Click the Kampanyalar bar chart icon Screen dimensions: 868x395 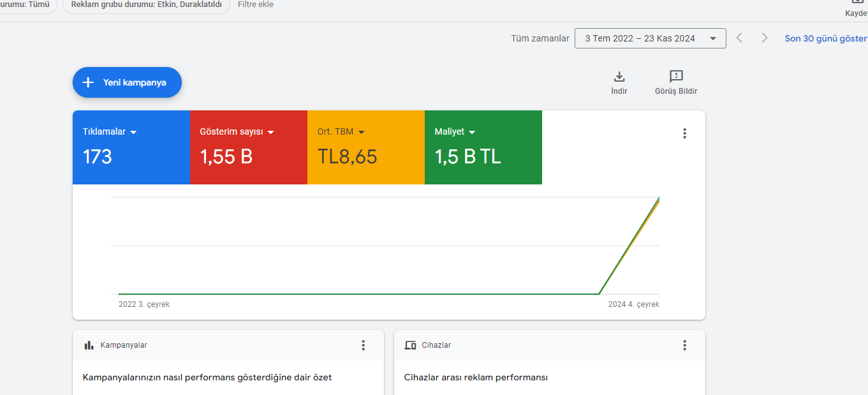(x=89, y=345)
